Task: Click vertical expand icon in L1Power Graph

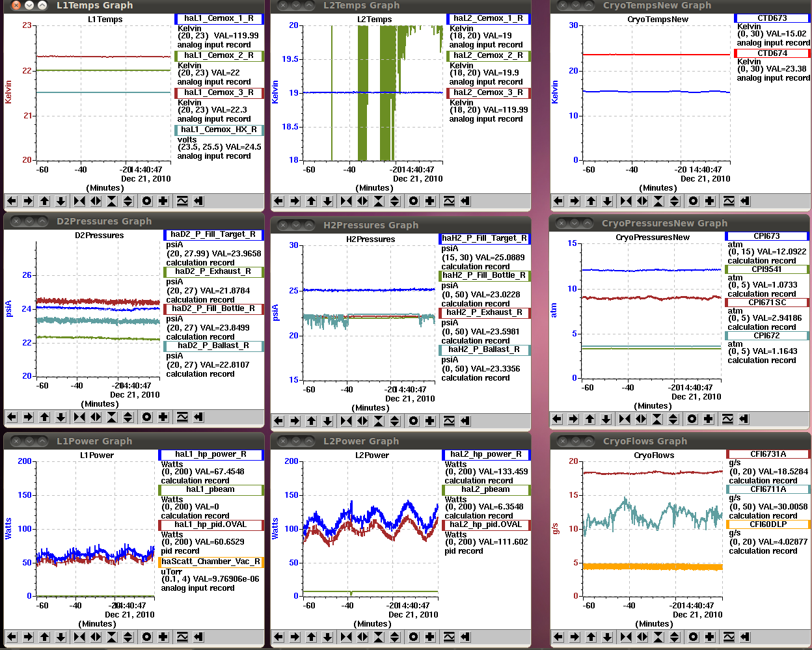Action: pyautogui.click(x=128, y=637)
